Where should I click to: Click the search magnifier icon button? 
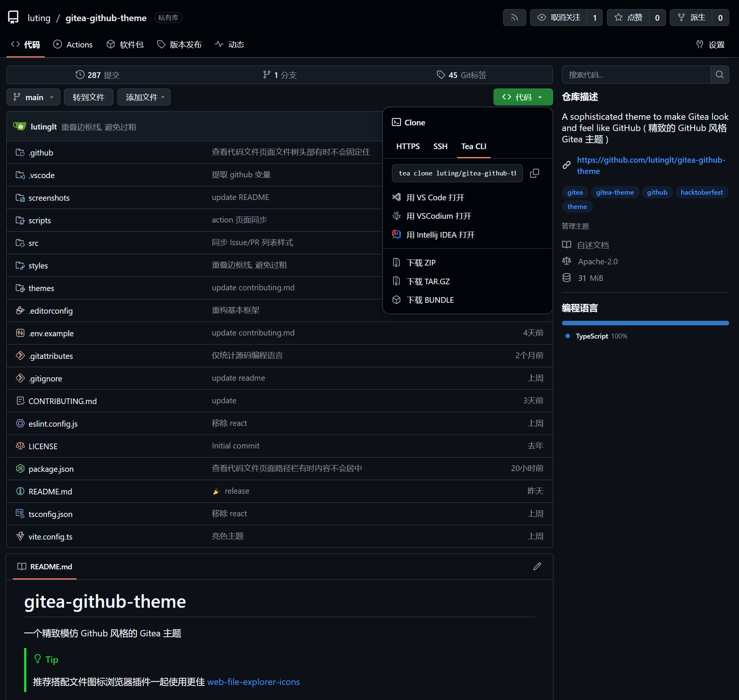click(719, 75)
